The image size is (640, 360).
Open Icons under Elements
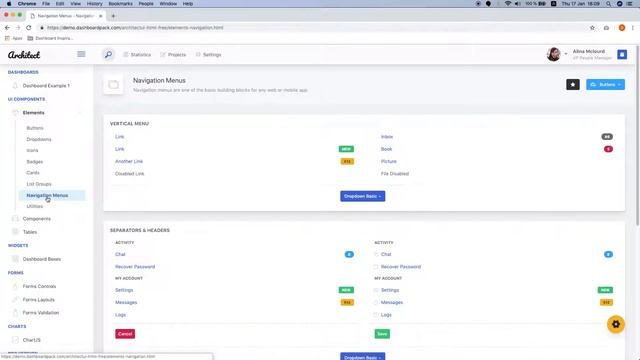coord(32,151)
